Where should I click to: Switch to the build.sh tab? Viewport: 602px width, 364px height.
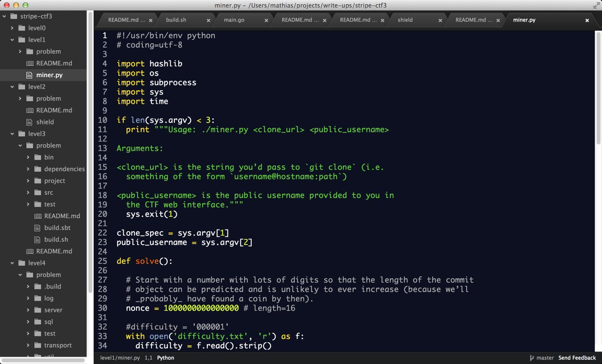(x=176, y=20)
